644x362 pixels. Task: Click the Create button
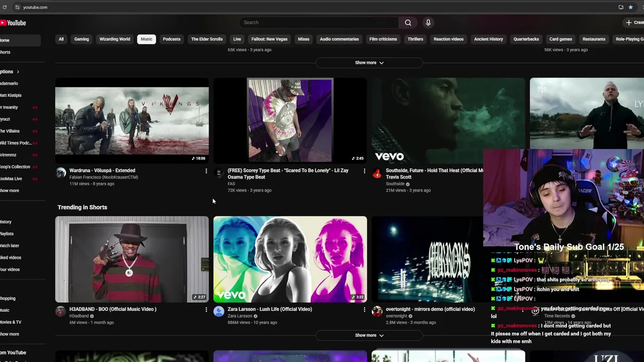(x=634, y=23)
